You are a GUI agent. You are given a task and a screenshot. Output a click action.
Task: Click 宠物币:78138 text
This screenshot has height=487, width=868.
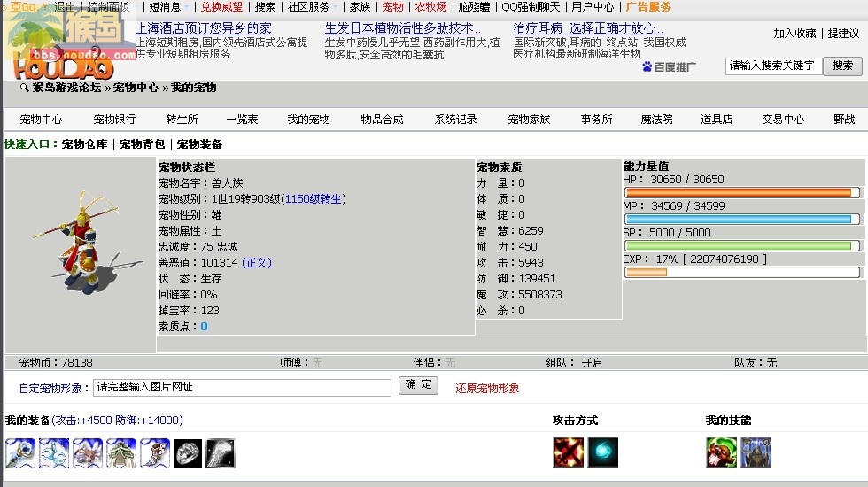56,363
